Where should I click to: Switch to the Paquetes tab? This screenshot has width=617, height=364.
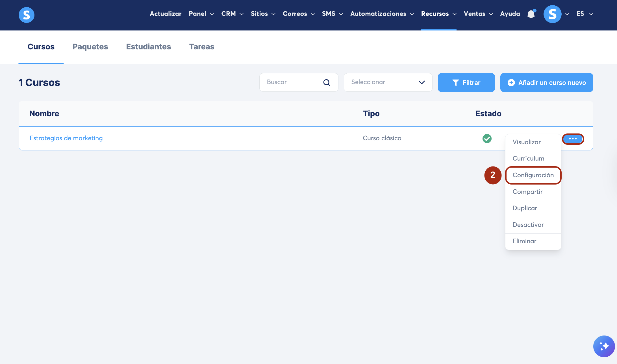[x=90, y=47]
